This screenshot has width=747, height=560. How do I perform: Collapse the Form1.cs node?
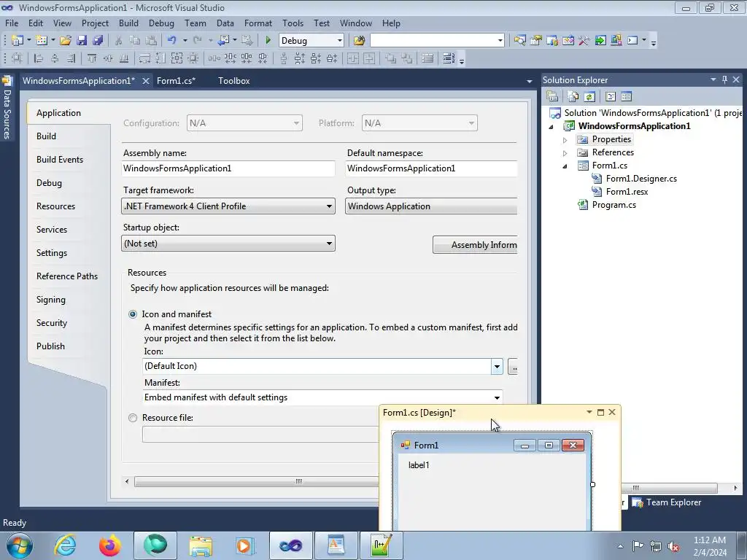[x=565, y=166]
